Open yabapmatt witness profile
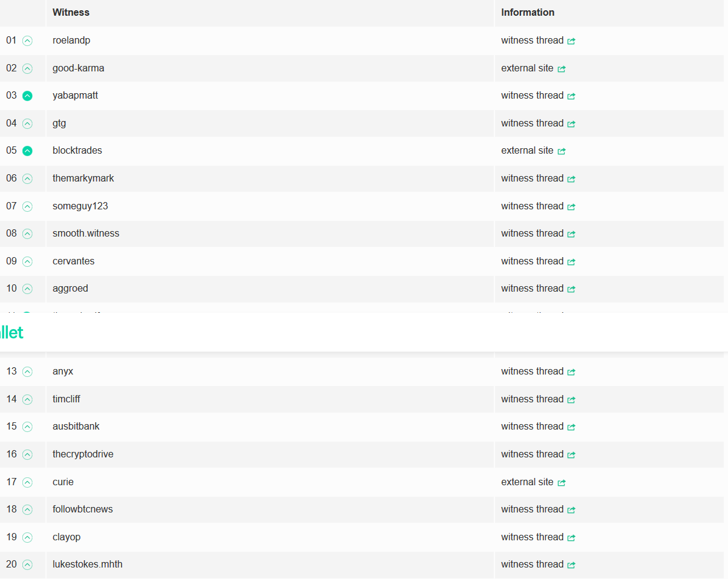This screenshot has width=728, height=579. click(75, 96)
